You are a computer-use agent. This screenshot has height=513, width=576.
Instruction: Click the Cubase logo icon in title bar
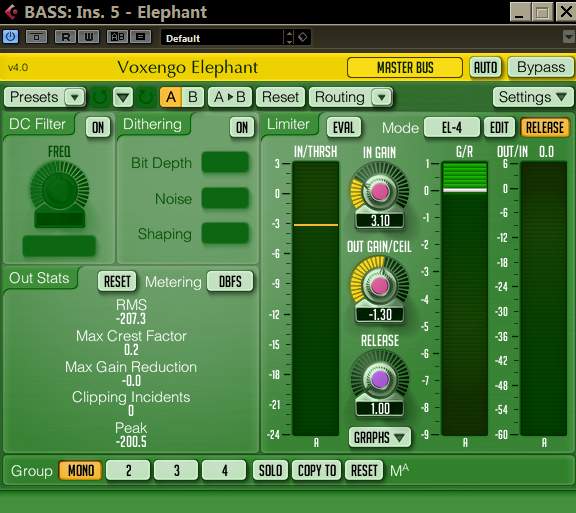[x=11, y=12]
